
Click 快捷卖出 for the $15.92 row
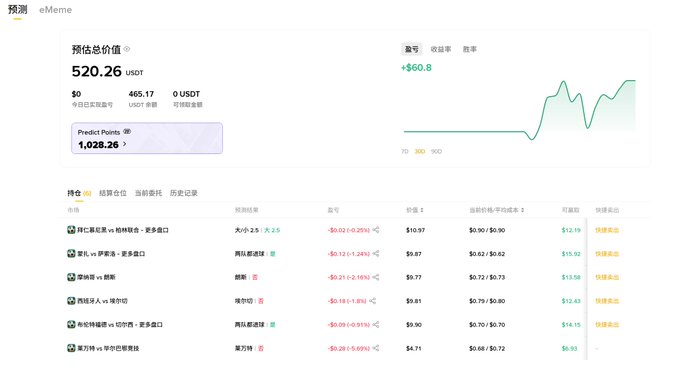pyautogui.click(x=607, y=253)
